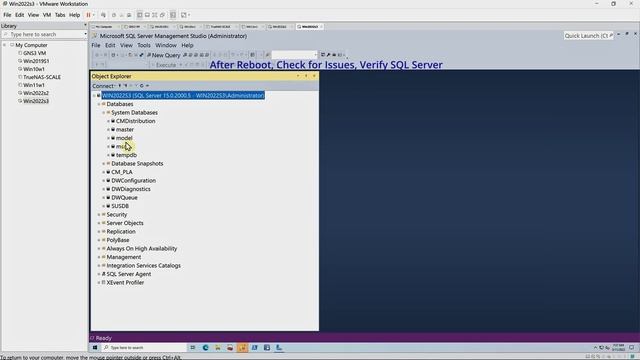Open the SSMS Help menu

click(x=187, y=45)
